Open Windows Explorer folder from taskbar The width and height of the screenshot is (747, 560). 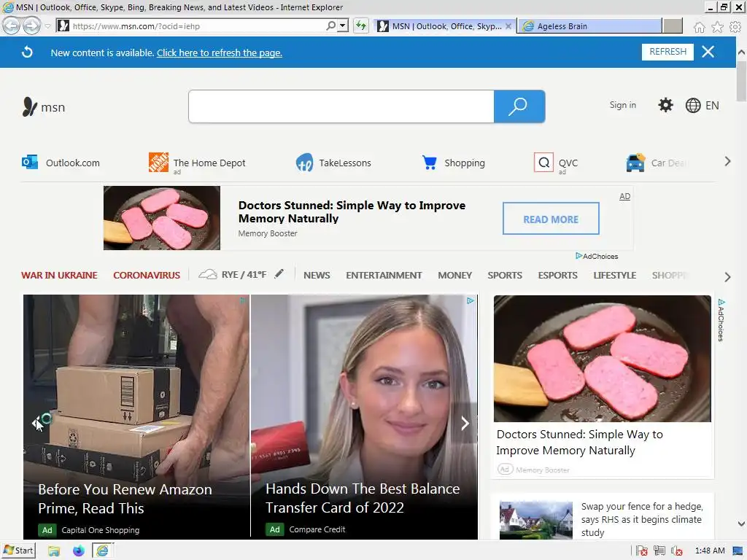54,551
